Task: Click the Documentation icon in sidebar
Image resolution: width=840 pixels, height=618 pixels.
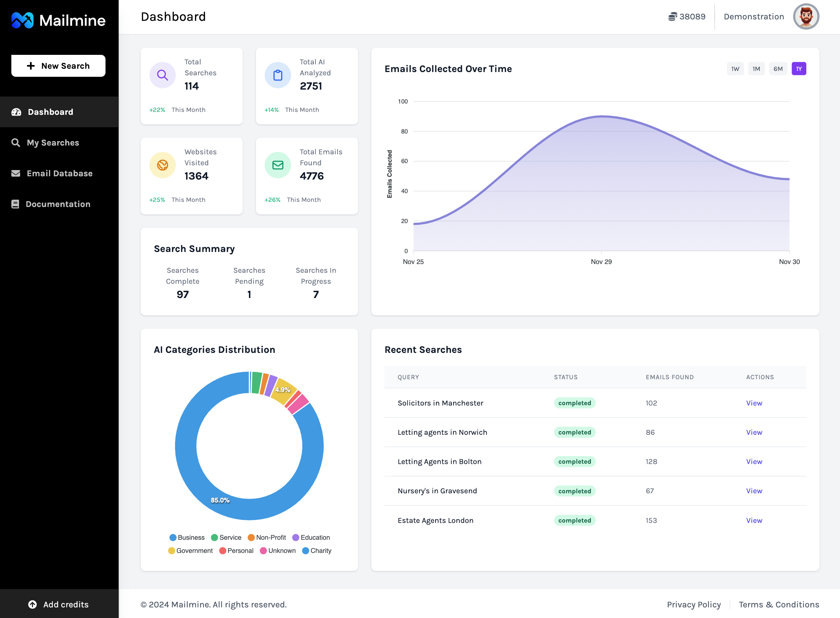Action: [16, 204]
